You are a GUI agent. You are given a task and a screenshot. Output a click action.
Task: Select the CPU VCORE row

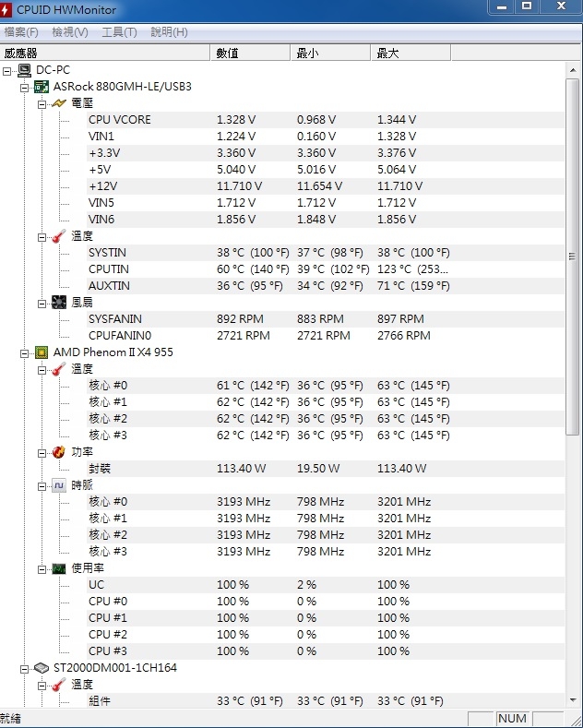pos(325,120)
